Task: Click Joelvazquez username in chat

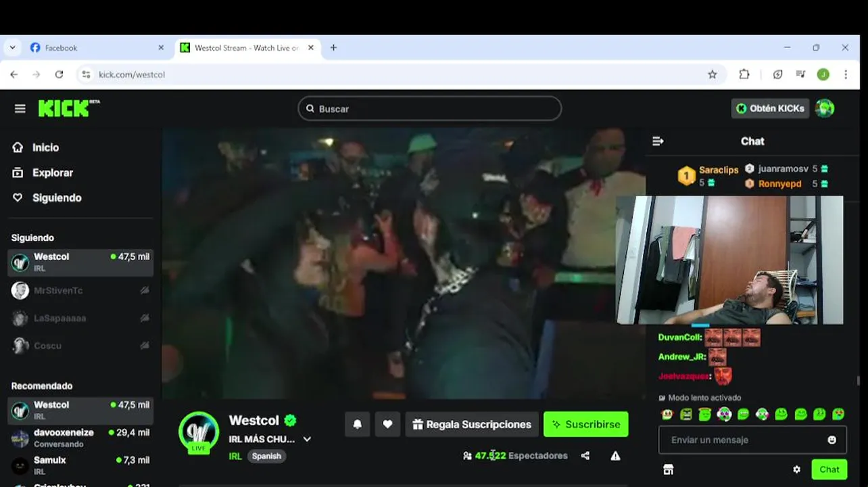Action: (x=683, y=375)
